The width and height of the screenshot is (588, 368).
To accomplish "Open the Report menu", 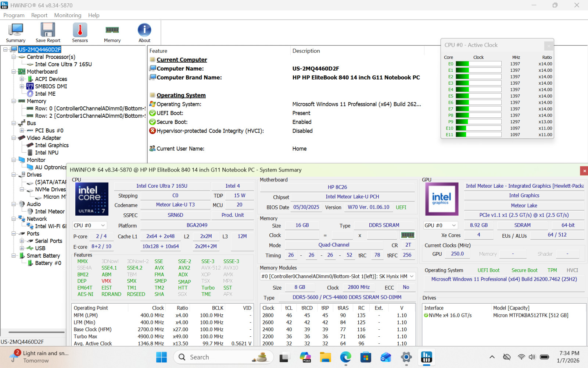I will pos(39,15).
